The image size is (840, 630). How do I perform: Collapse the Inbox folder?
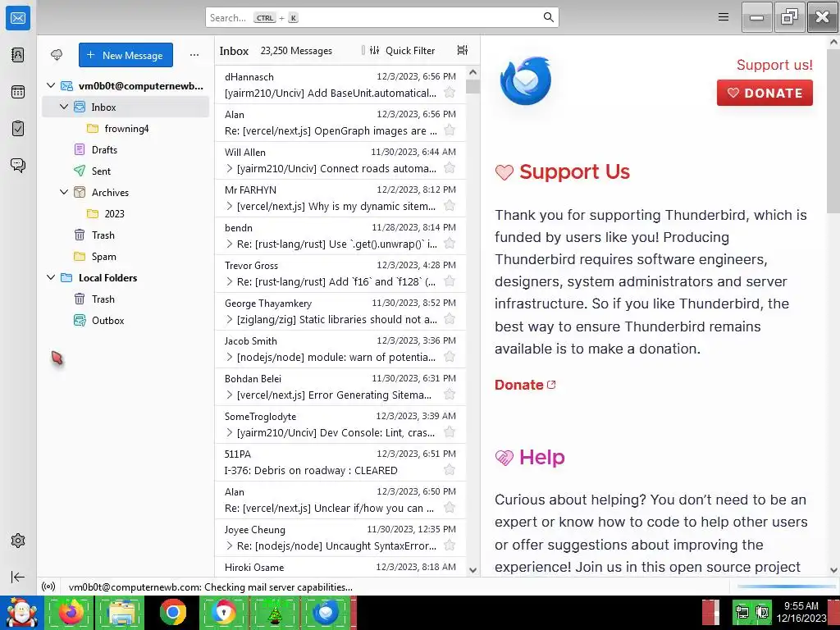(x=64, y=107)
